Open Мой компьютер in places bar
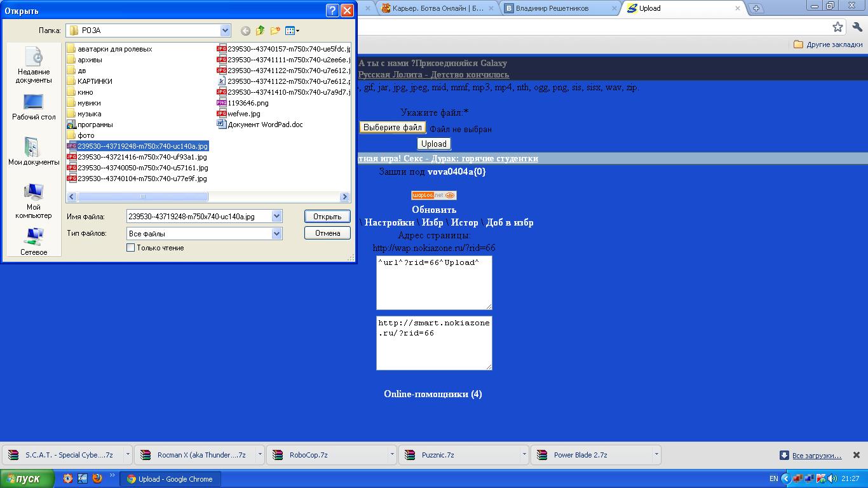Image resolution: width=868 pixels, height=488 pixels. 34,200
